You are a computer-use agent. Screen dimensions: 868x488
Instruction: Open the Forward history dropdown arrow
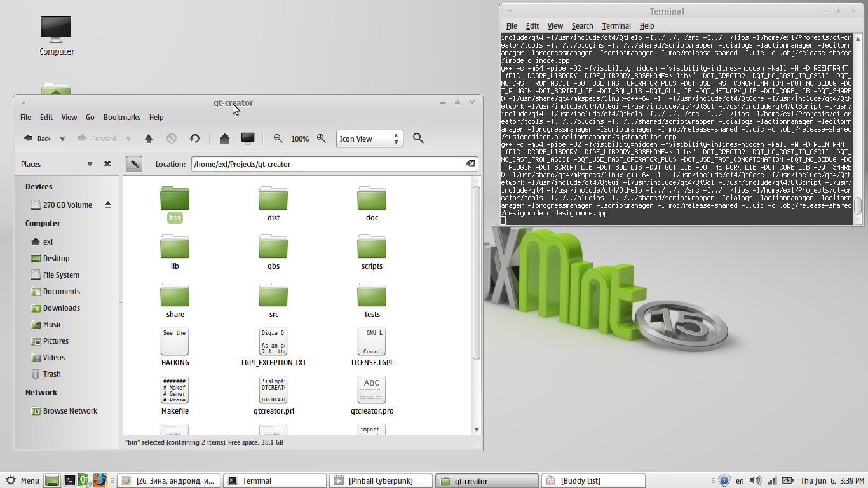coord(128,139)
